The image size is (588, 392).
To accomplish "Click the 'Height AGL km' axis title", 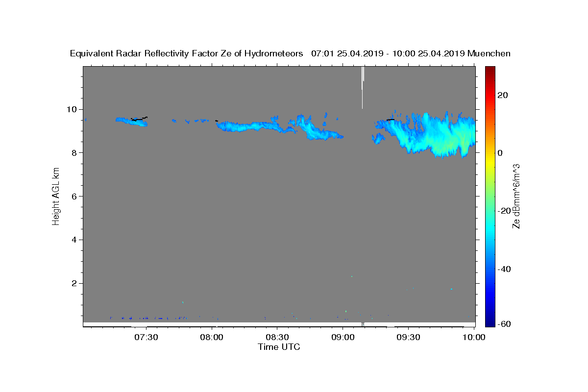I will click(56, 196).
